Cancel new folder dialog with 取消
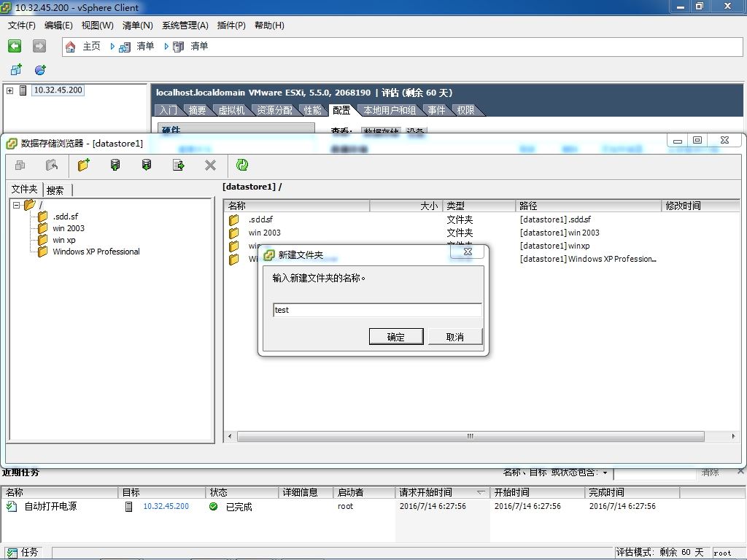This screenshot has width=747, height=560. click(x=455, y=337)
